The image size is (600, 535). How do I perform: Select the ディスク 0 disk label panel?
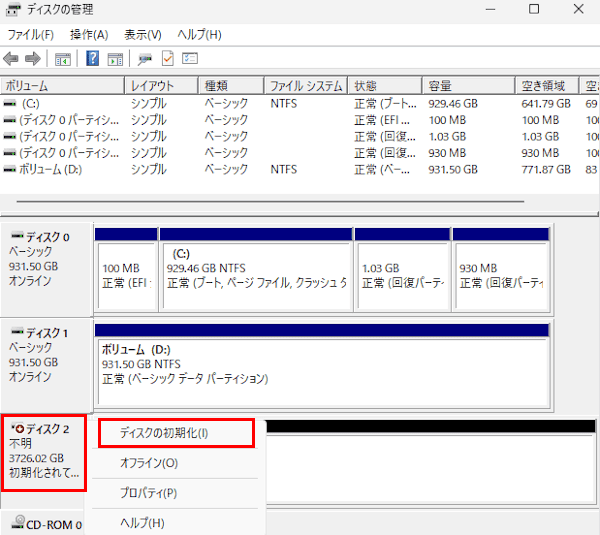(x=46, y=269)
